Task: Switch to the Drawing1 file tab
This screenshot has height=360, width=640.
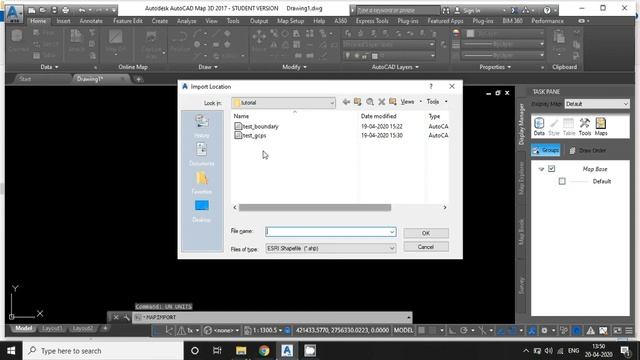Action: pyautogui.click(x=89, y=79)
